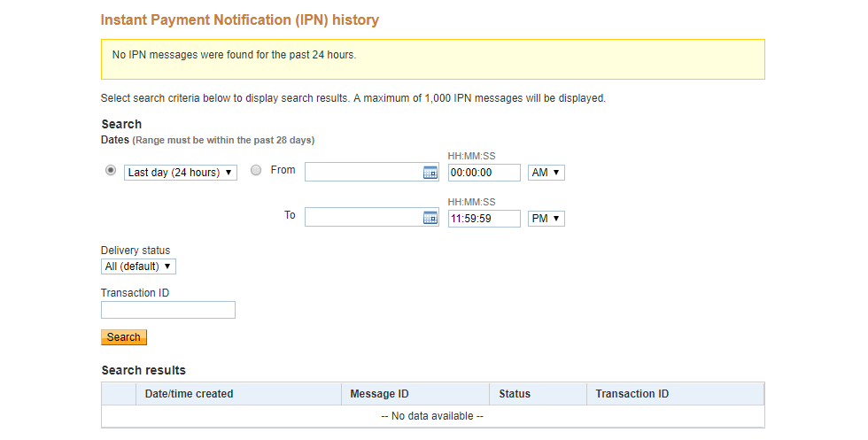Open the To date calendar picker
The height and width of the screenshot is (440, 868).
coord(430,218)
